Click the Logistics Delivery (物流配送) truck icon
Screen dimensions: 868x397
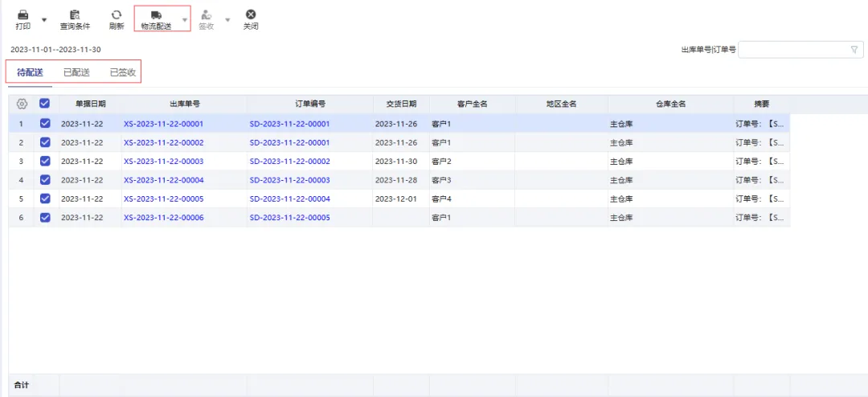(x=156, y=15)
